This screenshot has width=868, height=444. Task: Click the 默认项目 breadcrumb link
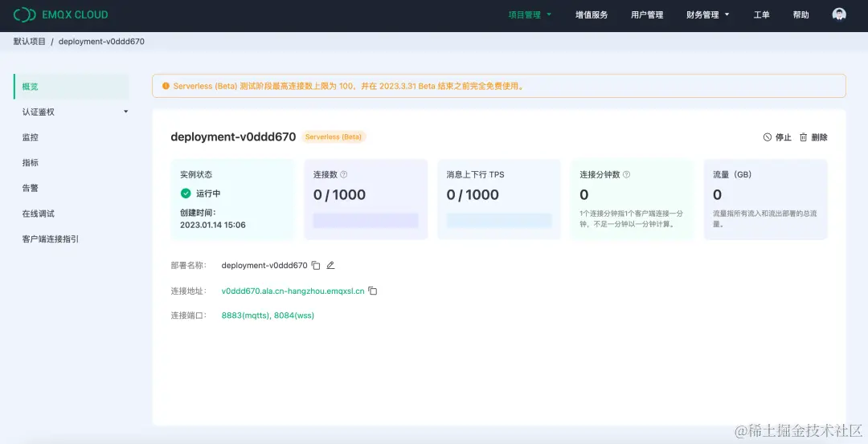coord(30,42)
